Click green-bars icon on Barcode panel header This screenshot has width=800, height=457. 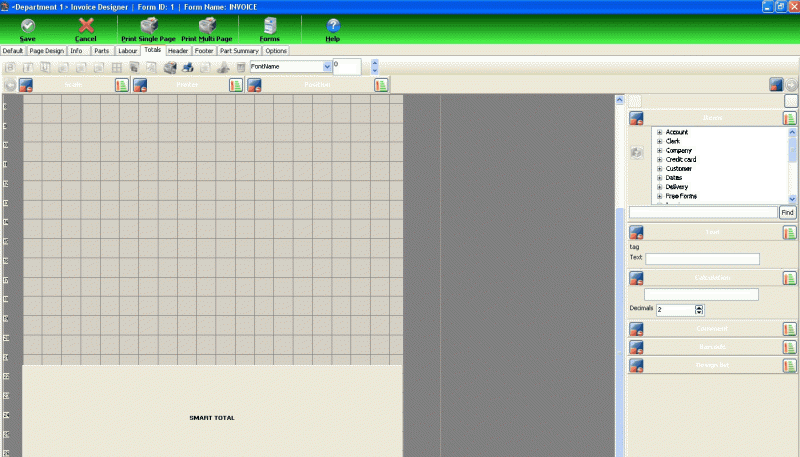[789, 347]
